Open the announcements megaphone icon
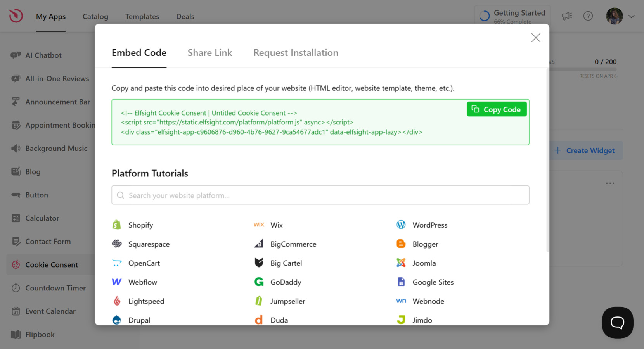The width and height of the screenshot is (644, 349). [x=567, y=16]
